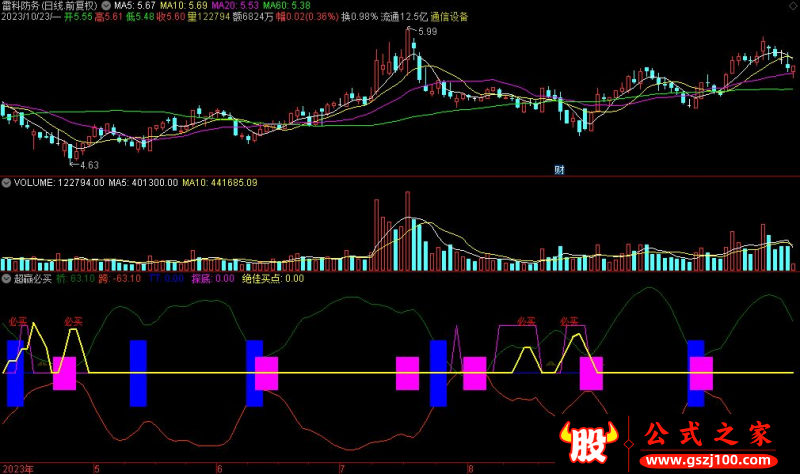
Task: Select the MA20: 5.53 label
Action: coord(235,6)
